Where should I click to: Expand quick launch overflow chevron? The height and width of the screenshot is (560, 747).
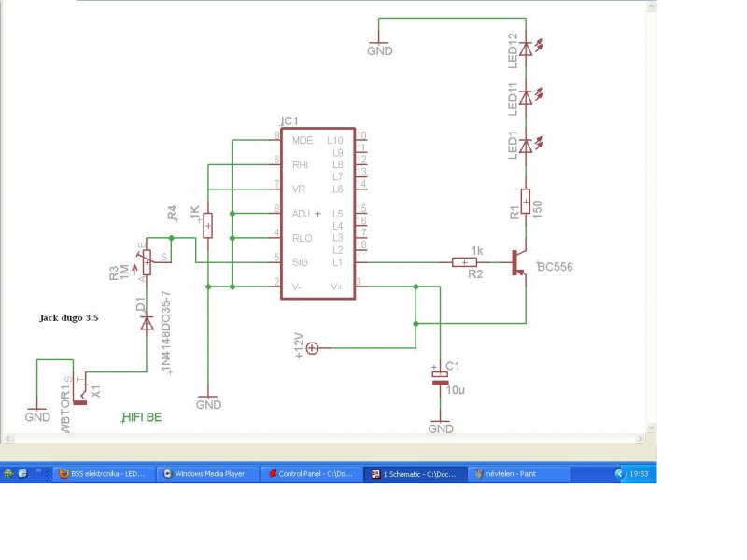(38, 471)
